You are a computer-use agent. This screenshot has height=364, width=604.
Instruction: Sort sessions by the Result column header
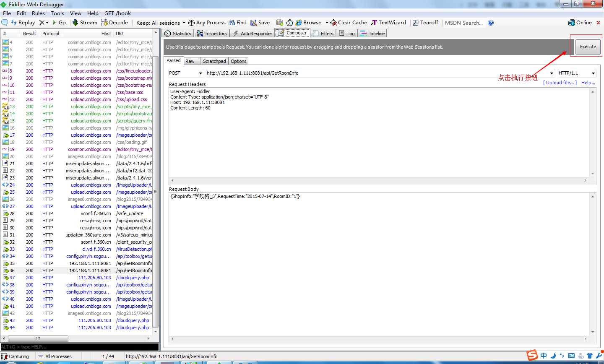[29, 34]
